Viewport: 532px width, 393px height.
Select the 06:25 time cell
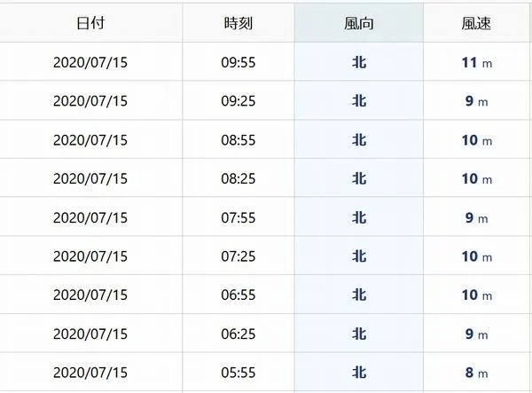(x=239, y=334)
